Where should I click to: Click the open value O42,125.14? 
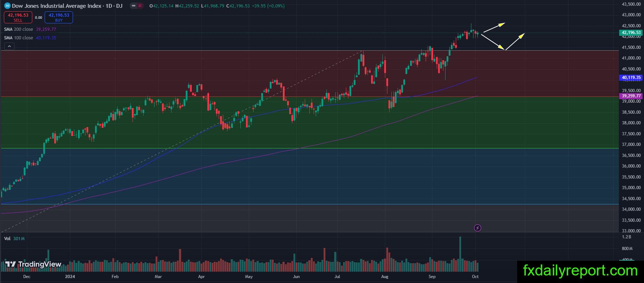pyautogui.click(x=162, y=6)
